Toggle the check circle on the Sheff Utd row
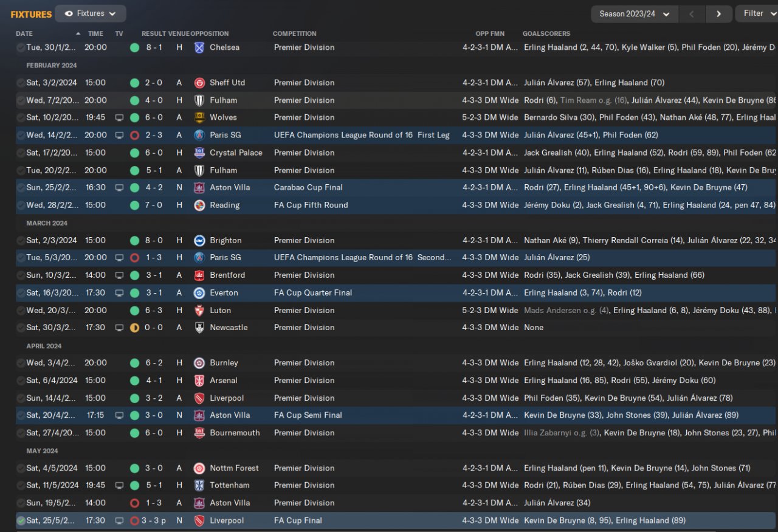Image resolution: width=778 pixels, height=532 pixels. [21, 83]
